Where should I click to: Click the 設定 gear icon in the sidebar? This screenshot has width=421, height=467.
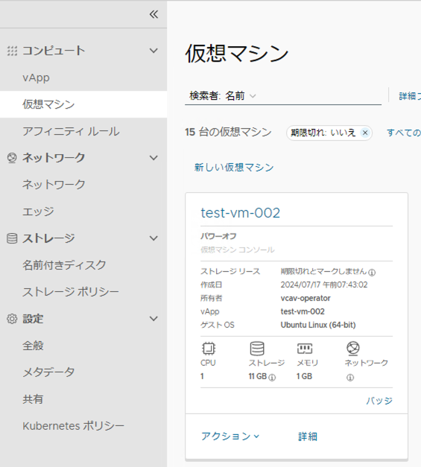tap(12, 319)
